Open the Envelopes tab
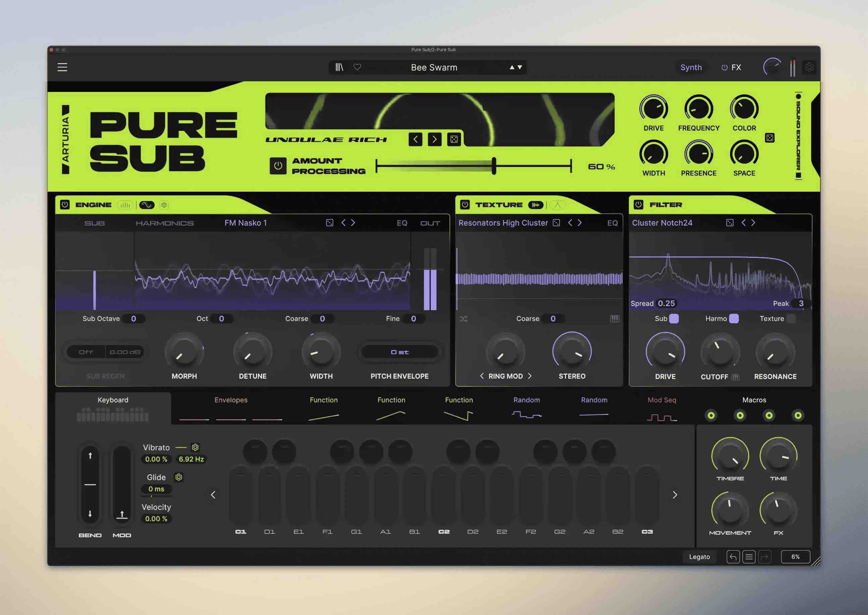Image resolution: width=868 pixels, height=615 pixels. pyautogui.click(x=231, y=408)
